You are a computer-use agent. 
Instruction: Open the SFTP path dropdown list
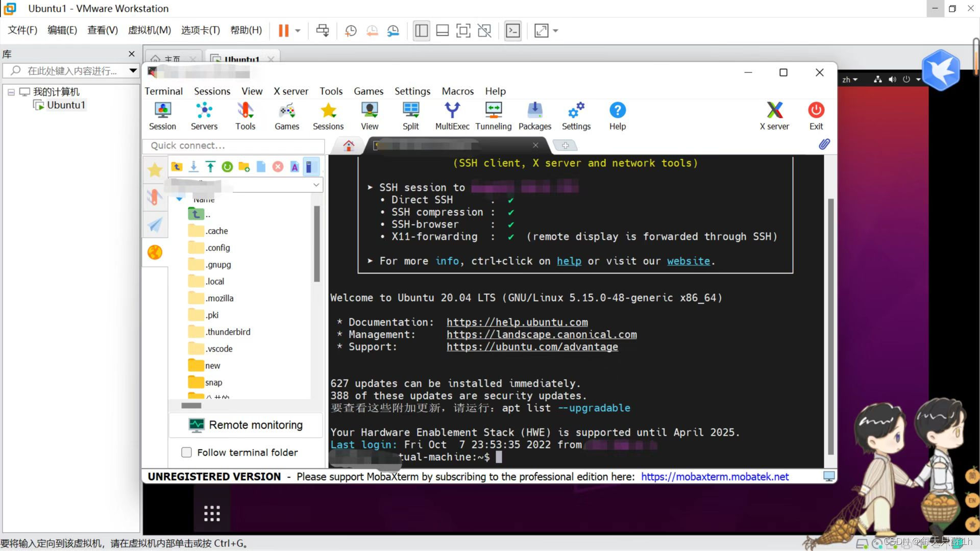[x=316, y=184]
